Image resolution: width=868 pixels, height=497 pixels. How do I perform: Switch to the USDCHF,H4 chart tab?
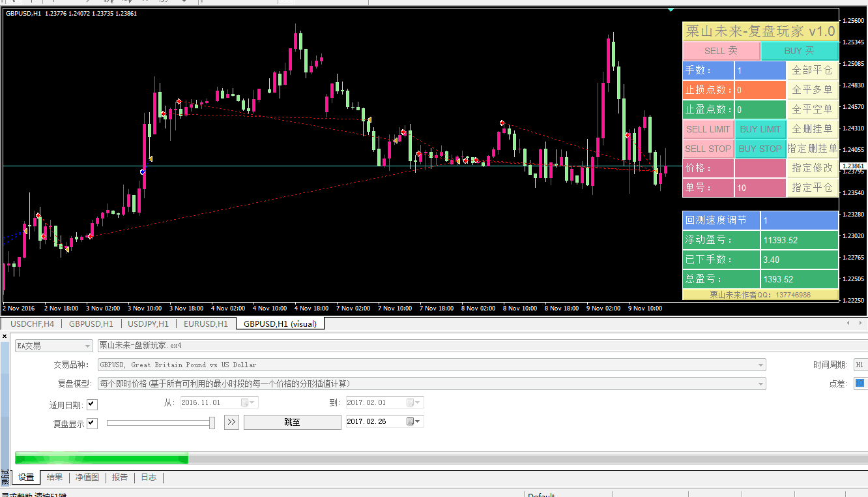pos(32,324)
